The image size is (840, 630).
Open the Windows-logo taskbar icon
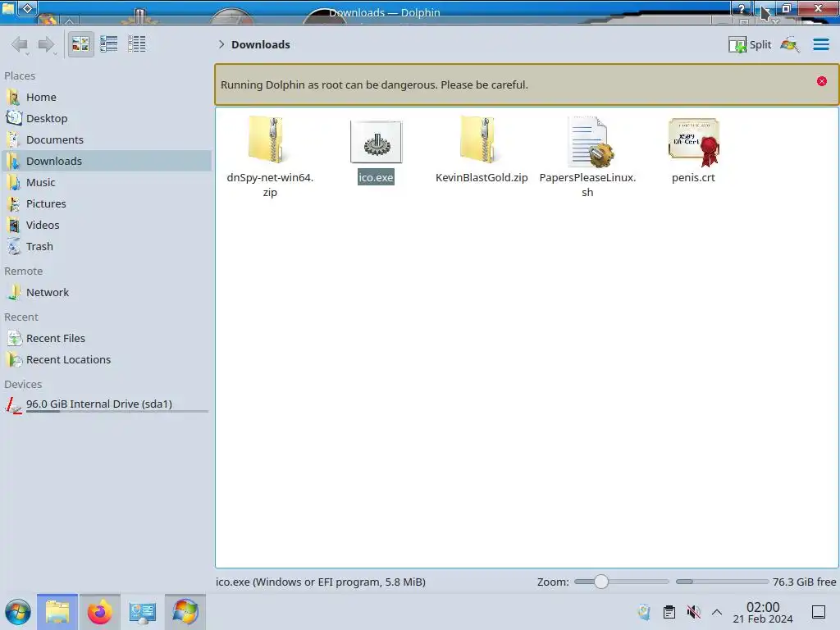[185, 612]
